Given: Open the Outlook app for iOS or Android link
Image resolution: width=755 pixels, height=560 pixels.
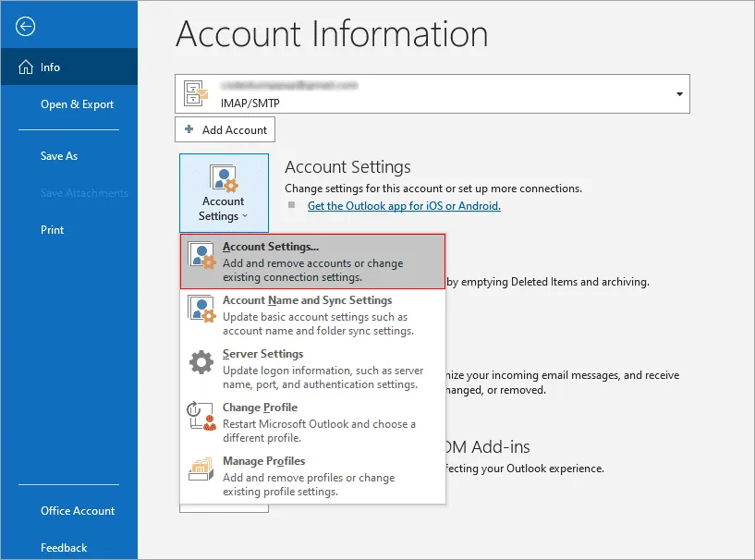Looking at the screenshot, I should pyautogui.click(x=403, y=205).
